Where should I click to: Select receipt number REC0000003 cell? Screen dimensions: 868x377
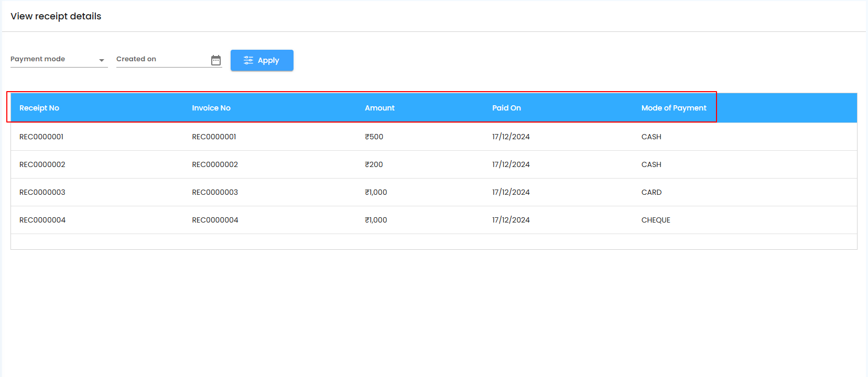(x=42, y=192)
